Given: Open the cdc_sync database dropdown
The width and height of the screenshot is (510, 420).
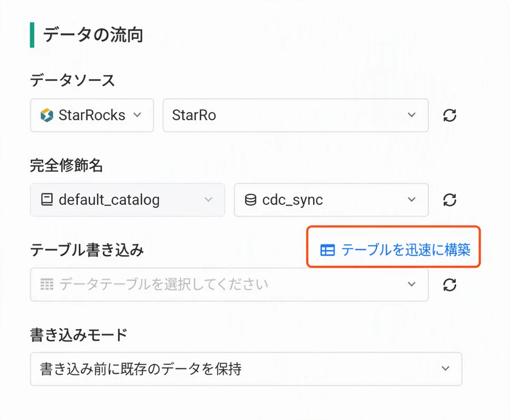Looking at the screenshot, I should [x=331, y=200].
